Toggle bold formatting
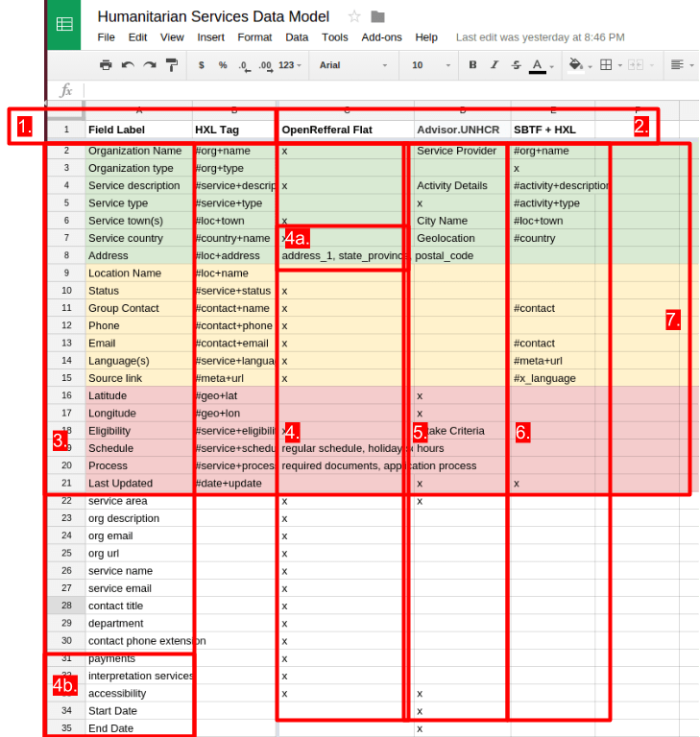The height and width of the screenshot is (737, 700). coord(472,65)
